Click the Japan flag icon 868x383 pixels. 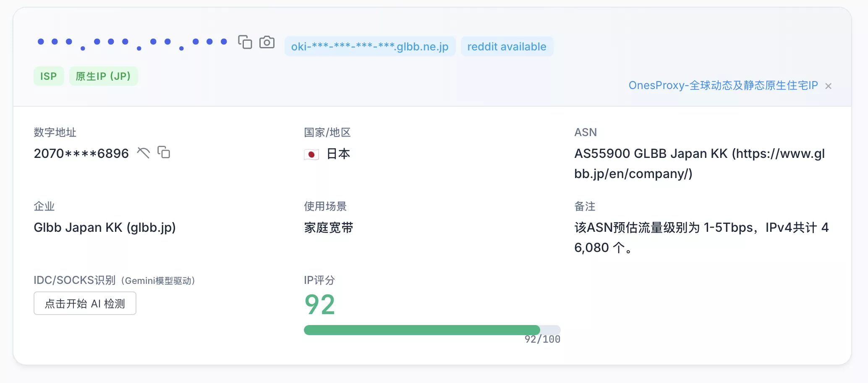[x=311, y=155]
